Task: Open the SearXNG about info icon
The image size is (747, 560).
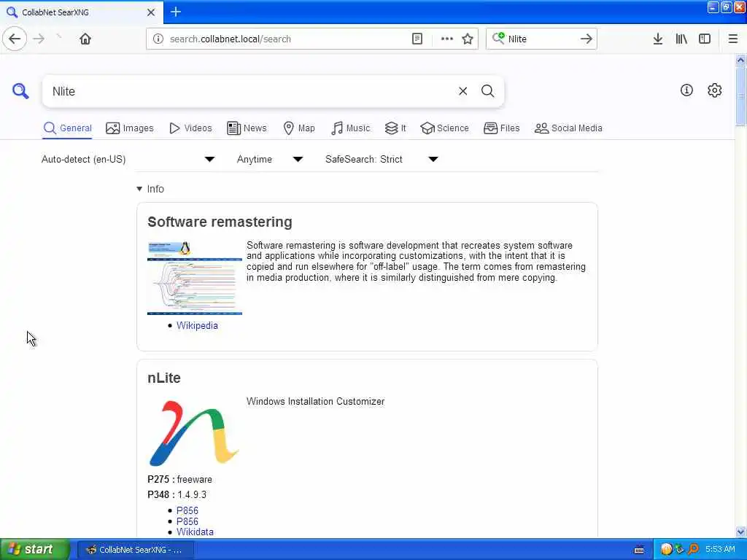Action: 686,90
